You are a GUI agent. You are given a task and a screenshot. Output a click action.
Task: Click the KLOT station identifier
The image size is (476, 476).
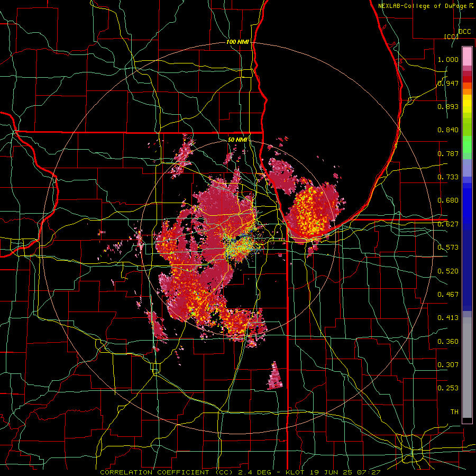[x=295, y=472]
